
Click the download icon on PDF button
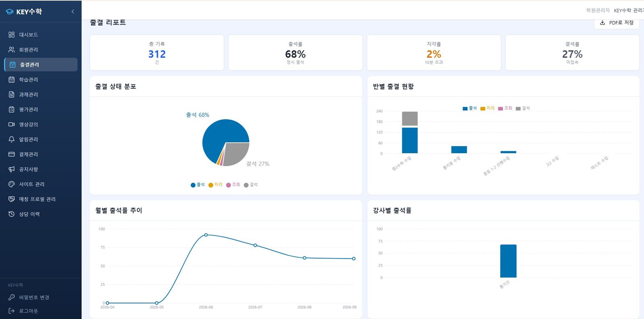coord(603,23)
